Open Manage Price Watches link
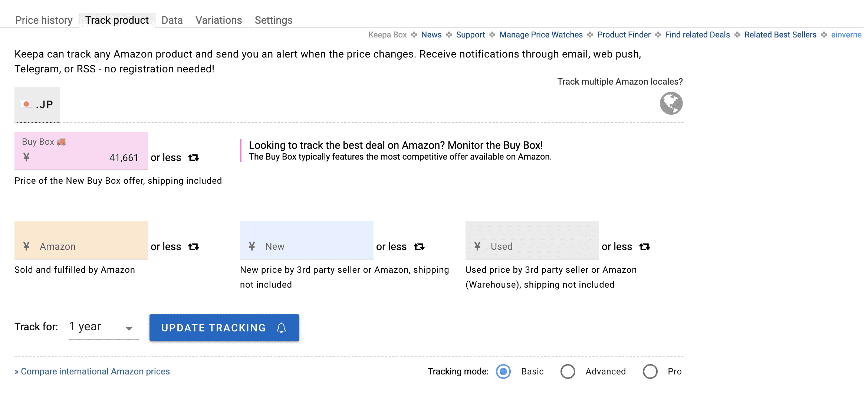Image resolution: width=868 pixels, height=406 pixels. click(541, 35)
